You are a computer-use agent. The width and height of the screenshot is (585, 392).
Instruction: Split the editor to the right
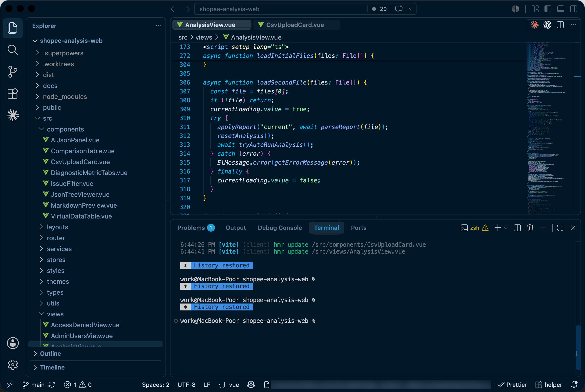pyautogui.click(x=560, y=25)
